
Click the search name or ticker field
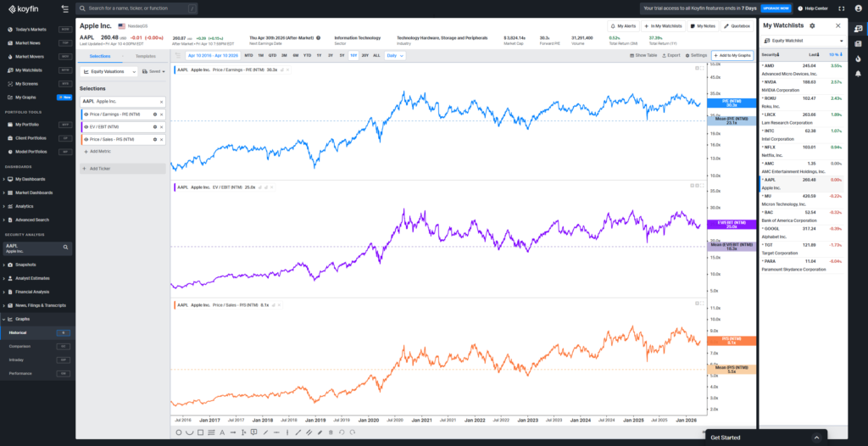click(x=136, y=8)
